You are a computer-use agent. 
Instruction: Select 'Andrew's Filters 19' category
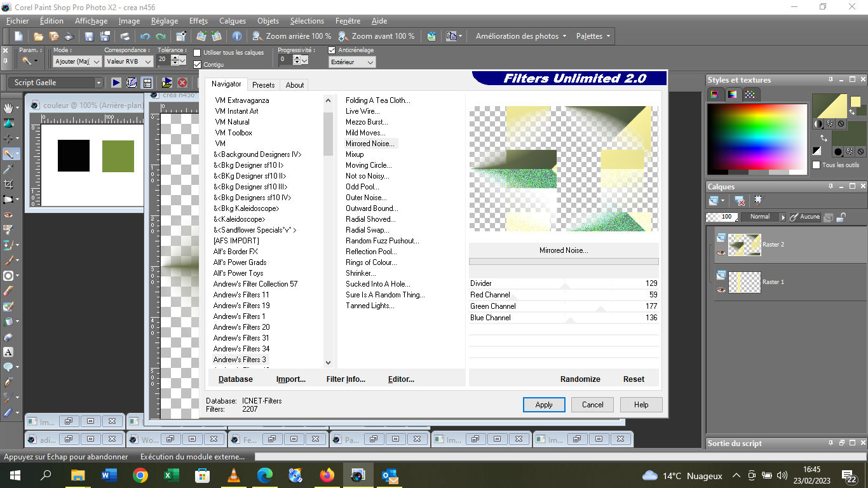241,306
